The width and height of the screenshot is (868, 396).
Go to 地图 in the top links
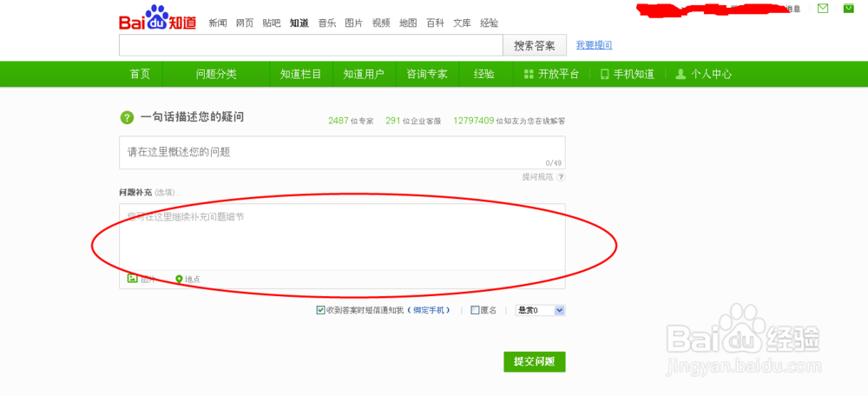(x=408, y=23)
